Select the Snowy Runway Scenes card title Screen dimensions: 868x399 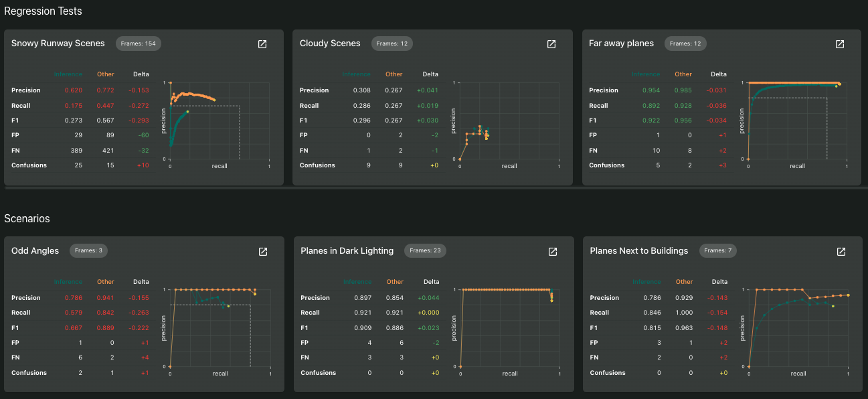[x=58, y=44]
